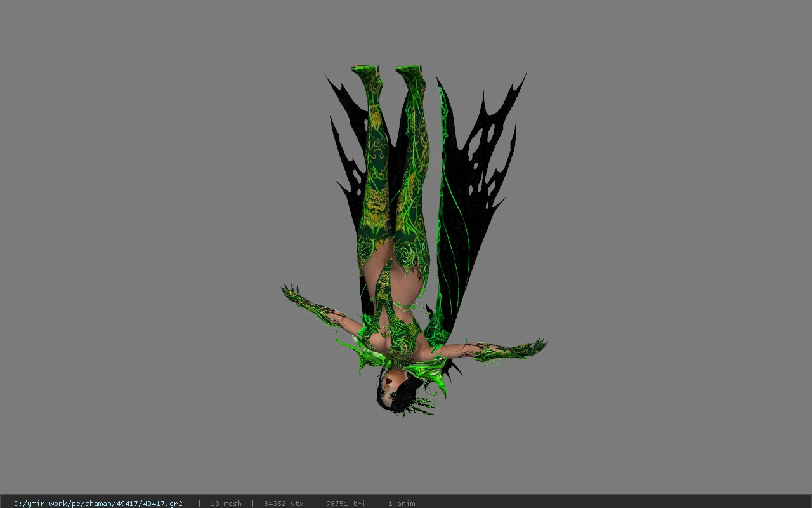Click the '78751 tri' triangle count
The image size is (812, 508).
coord(346,504)
